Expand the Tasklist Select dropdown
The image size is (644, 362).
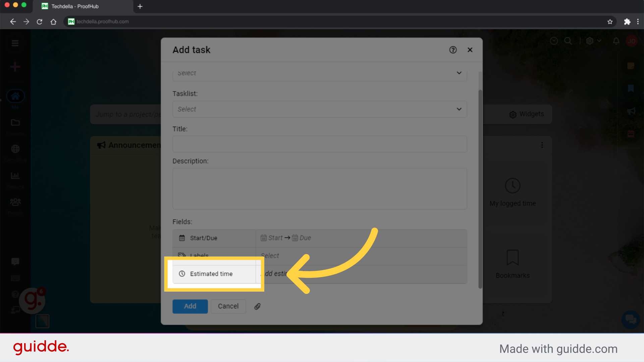point(320,109)
